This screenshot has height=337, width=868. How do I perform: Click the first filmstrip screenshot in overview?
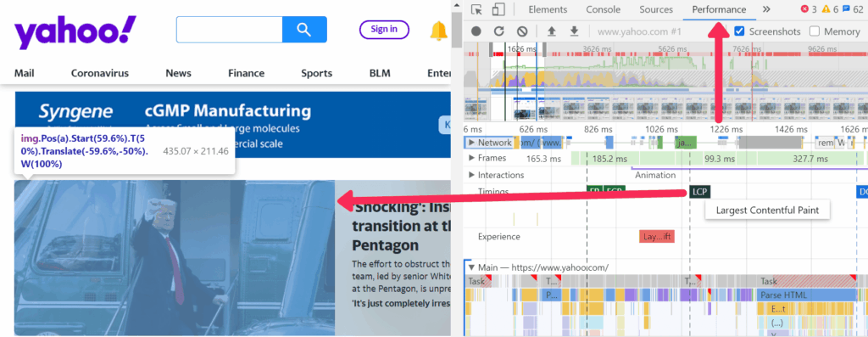[476, 109]
